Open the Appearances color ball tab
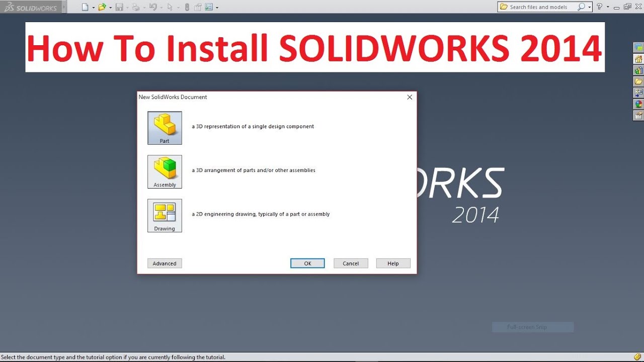This screenshot has height=362, width=644. click(x=638, y=104)
